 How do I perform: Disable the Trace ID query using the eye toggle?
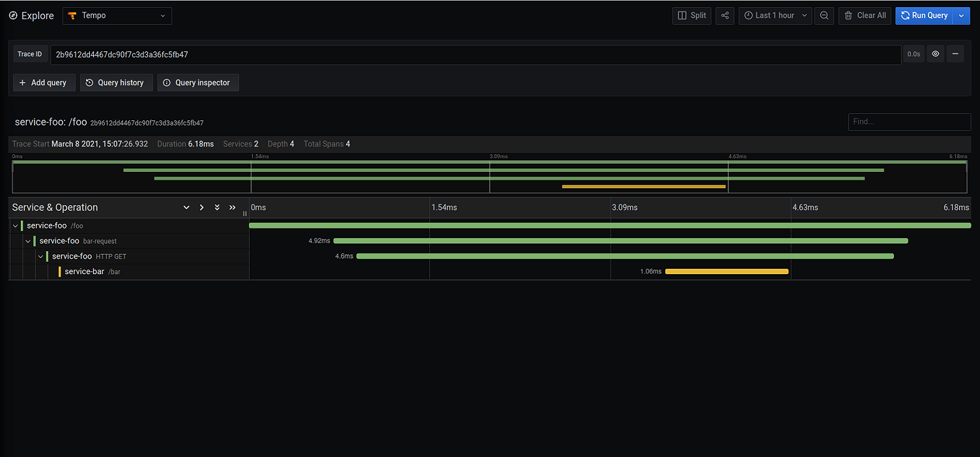click(936, 53)
